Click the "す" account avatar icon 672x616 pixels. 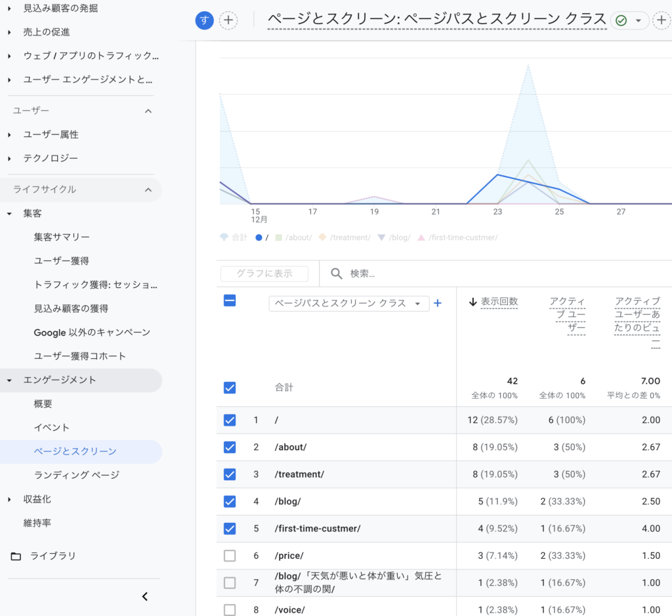point(204,20)
